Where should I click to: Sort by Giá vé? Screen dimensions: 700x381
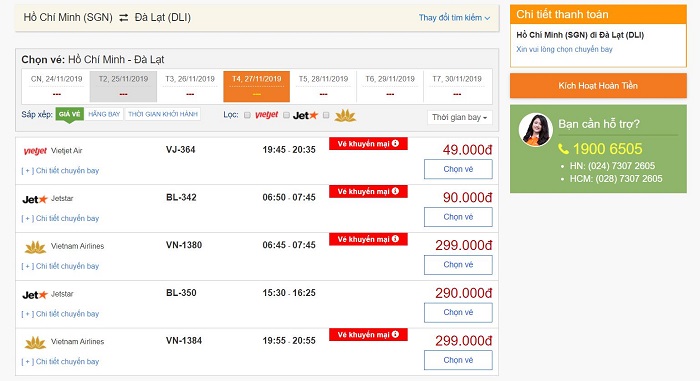[70, 114]
